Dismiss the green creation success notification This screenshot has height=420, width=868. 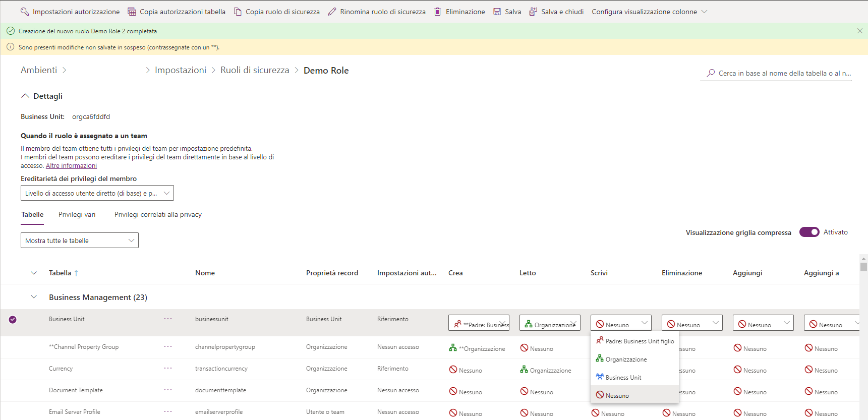click(860, 31)
